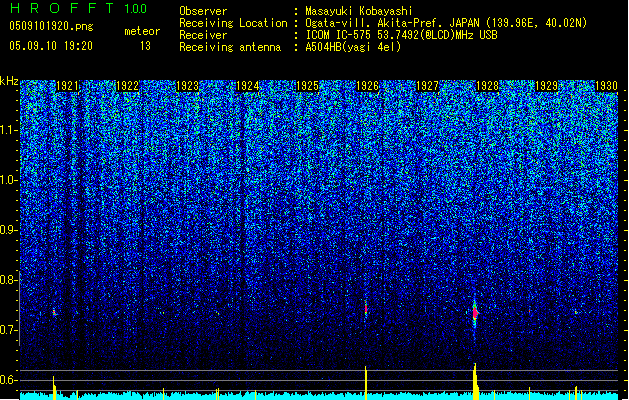Screen dimensions: 629x400
Task: Click the red meteor echo near 1926
Action: pyautogui.click(x=366, y=309)
